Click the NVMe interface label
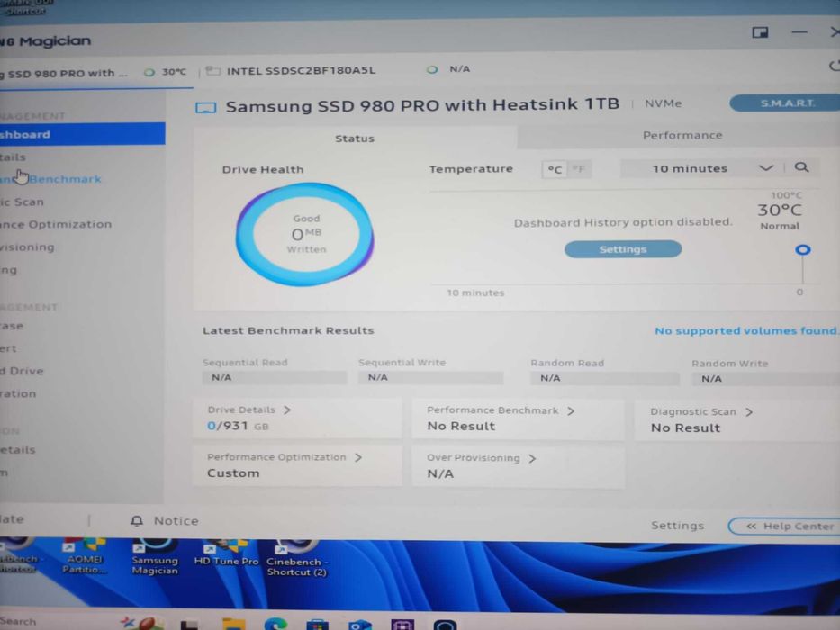 click(663, 103)
